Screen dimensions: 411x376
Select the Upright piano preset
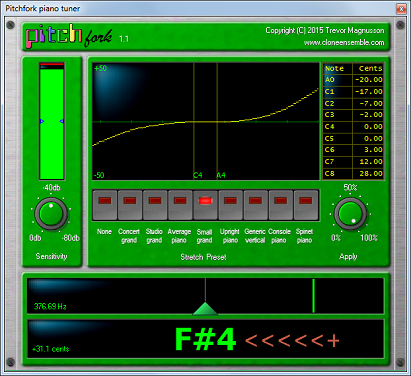point(230,205)
